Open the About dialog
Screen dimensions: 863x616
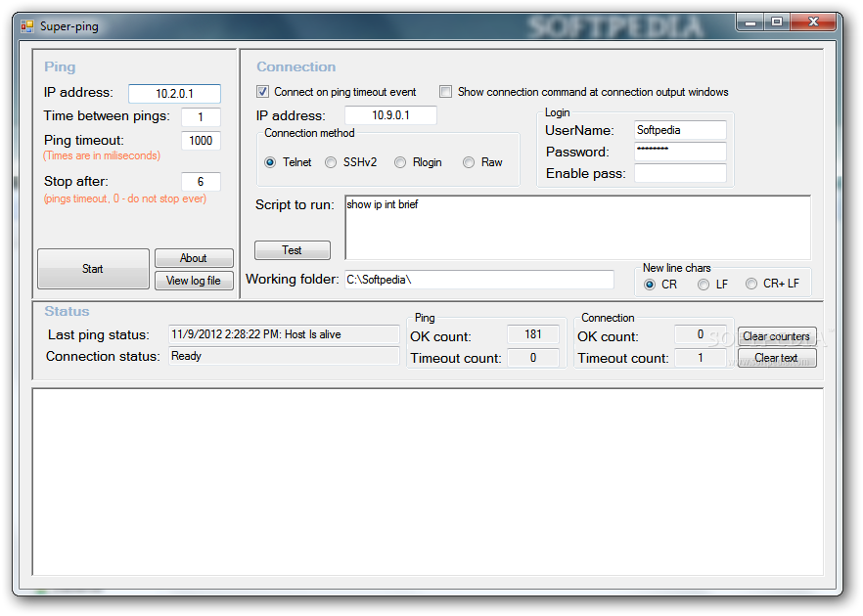point(194,258)
